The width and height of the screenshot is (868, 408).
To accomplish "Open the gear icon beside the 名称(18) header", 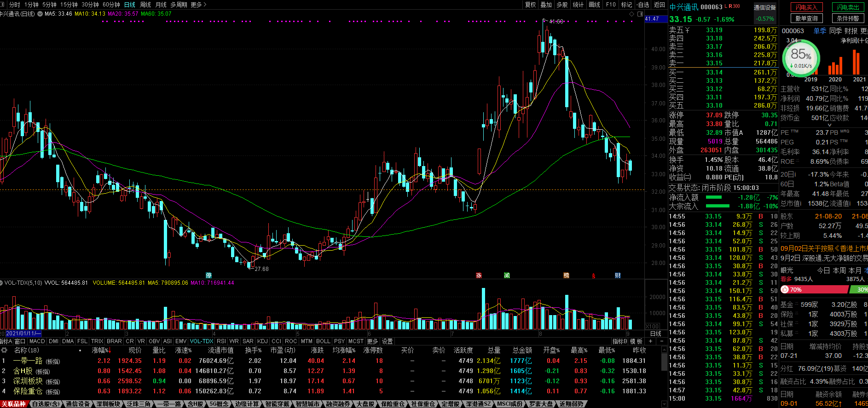I will tap(3, 350).
